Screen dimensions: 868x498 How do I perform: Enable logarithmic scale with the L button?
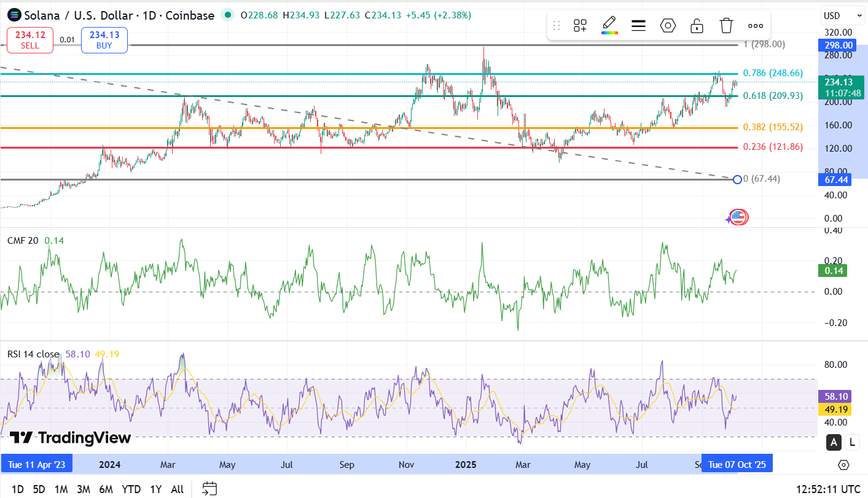coord(852,442)
